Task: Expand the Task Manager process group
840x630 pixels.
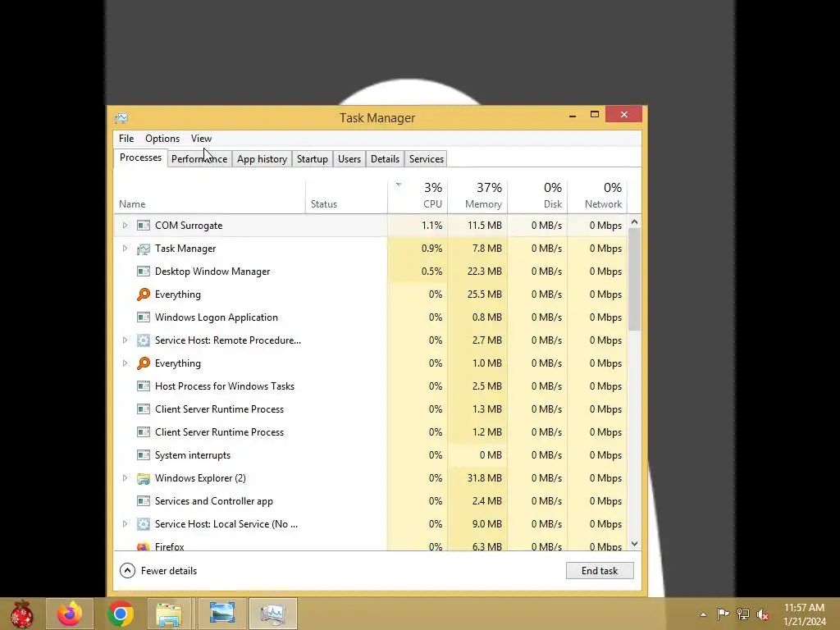Action: [x=125, y=249]
